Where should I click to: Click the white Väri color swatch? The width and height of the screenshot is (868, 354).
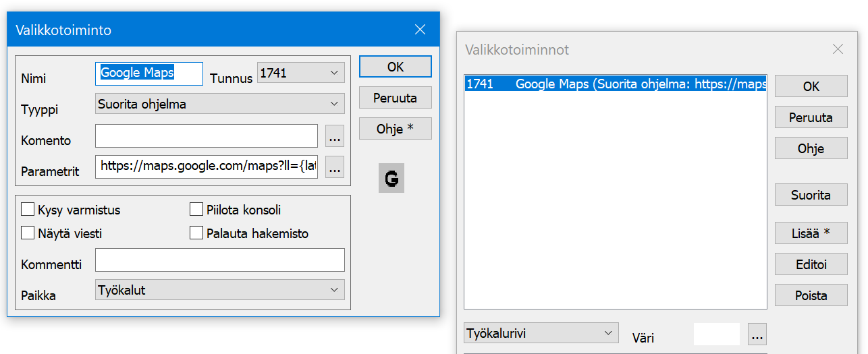tap(717, 334)
